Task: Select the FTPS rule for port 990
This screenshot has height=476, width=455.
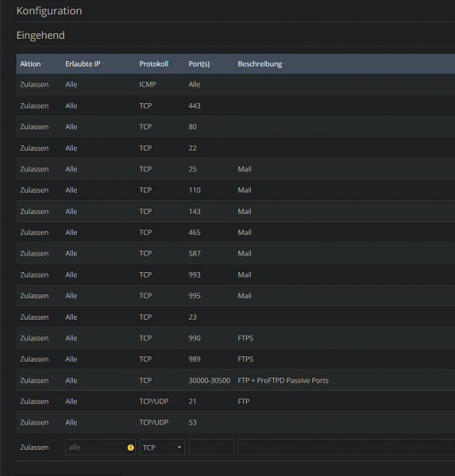Action: tap(236, 338)
